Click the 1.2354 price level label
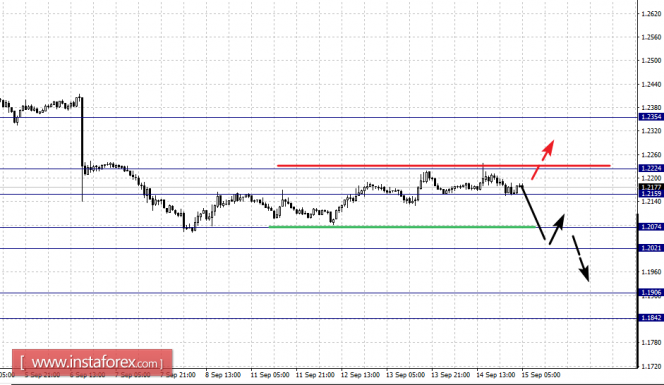The width and height of the screenshot is (664, 385). tap(651, 117)
